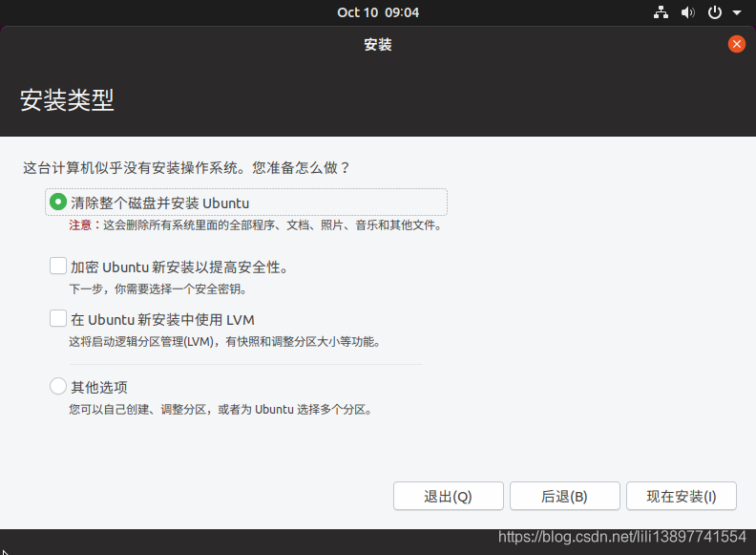Click the LVM description text 这将启动逻辑分区管理
756x555 pixels.
pyautogui.click(x=225, y=342)
